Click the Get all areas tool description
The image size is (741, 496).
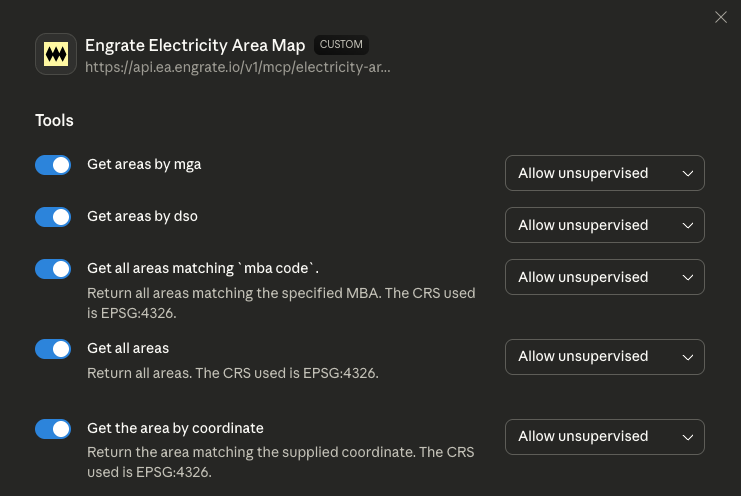(x=232, y=373)
